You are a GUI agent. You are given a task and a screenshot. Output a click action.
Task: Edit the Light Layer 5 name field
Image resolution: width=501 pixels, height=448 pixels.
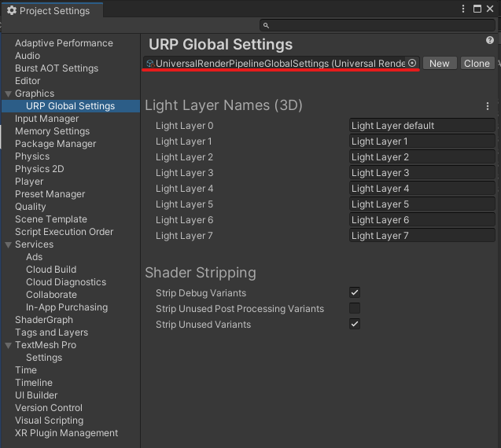tap(422, 204)
